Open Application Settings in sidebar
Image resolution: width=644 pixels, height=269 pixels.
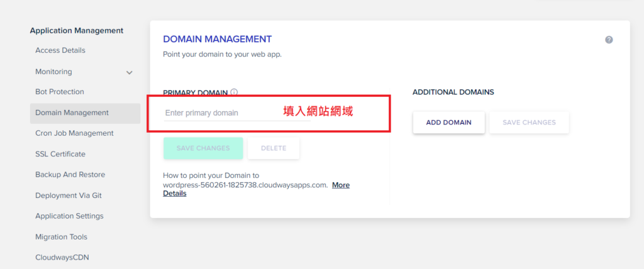click(69, 216)
